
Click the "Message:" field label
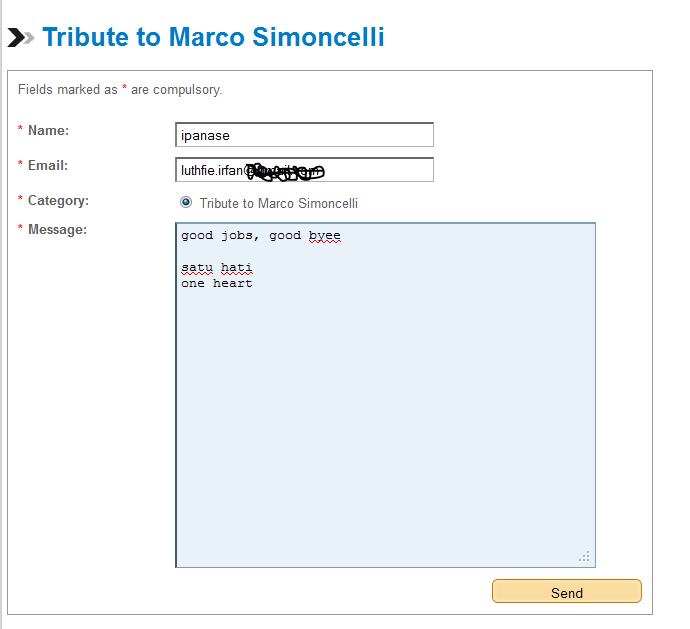tap(57, 230)
